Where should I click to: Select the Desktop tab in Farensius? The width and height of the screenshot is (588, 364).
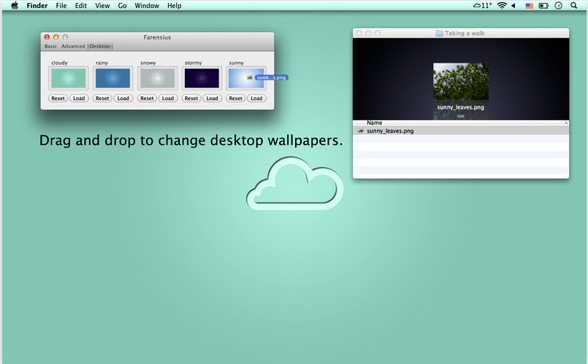point(100,46)
